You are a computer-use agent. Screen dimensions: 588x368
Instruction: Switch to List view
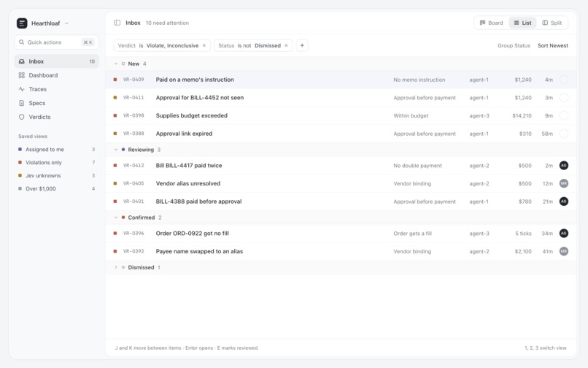pyautogui.click(x=522, y=23)
